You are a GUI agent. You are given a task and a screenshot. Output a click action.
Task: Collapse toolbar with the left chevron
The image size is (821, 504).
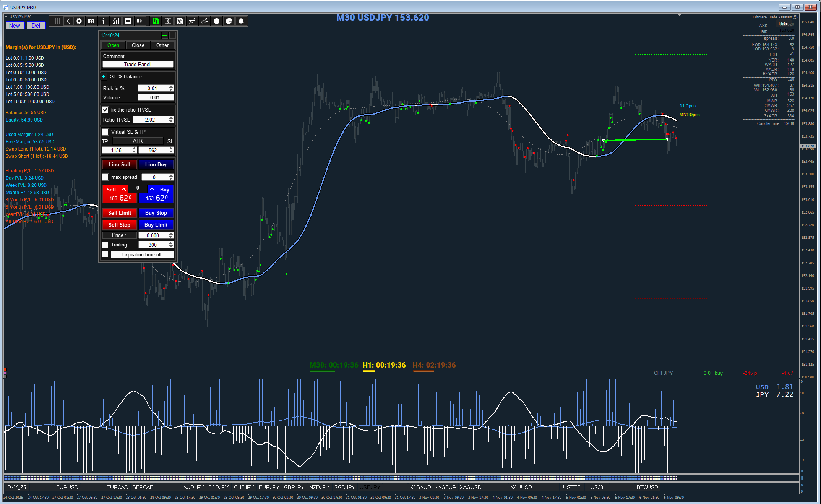tap(68, 21)
